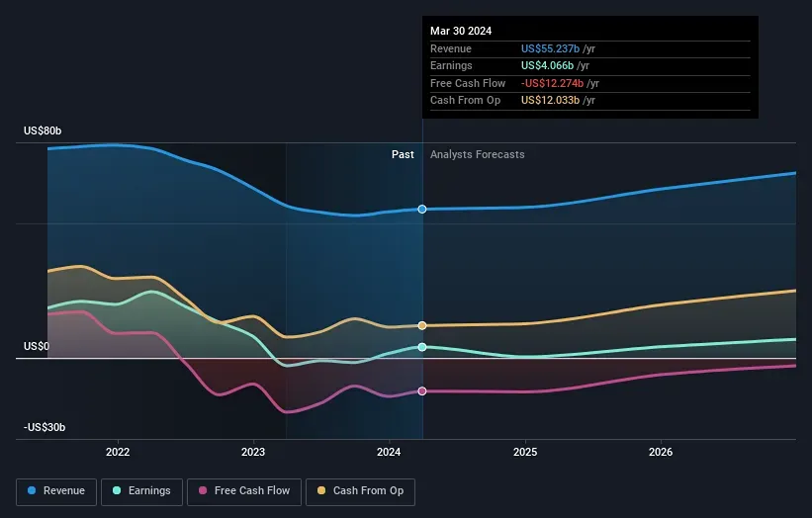Click the Past section label
This screenshot has width=812, height=518.
tap(403, 154)
